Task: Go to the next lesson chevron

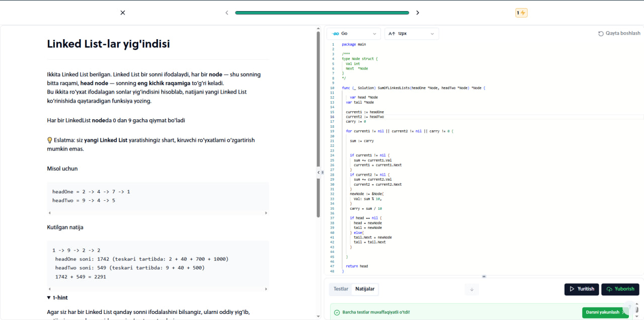Action: point(418,13)
